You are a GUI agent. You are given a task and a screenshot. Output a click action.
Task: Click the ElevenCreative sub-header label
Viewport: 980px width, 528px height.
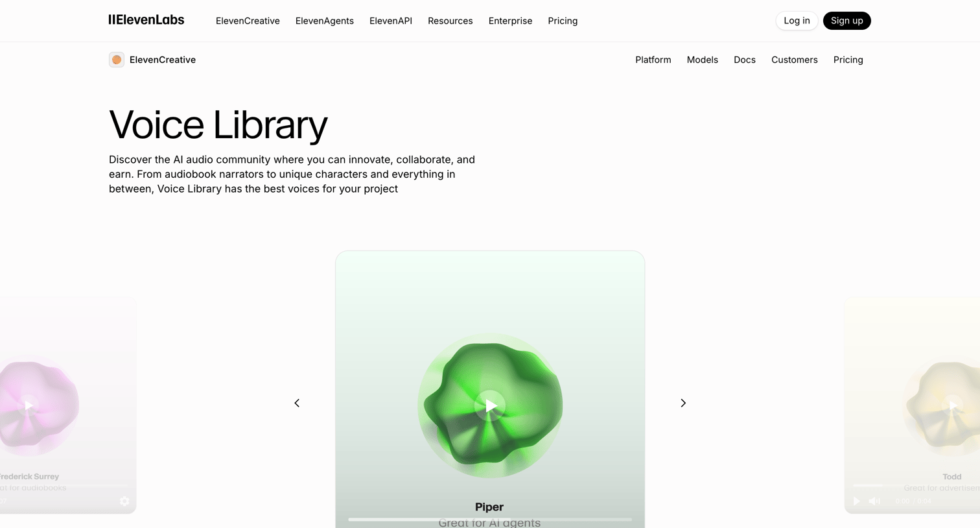pos(163,60)
